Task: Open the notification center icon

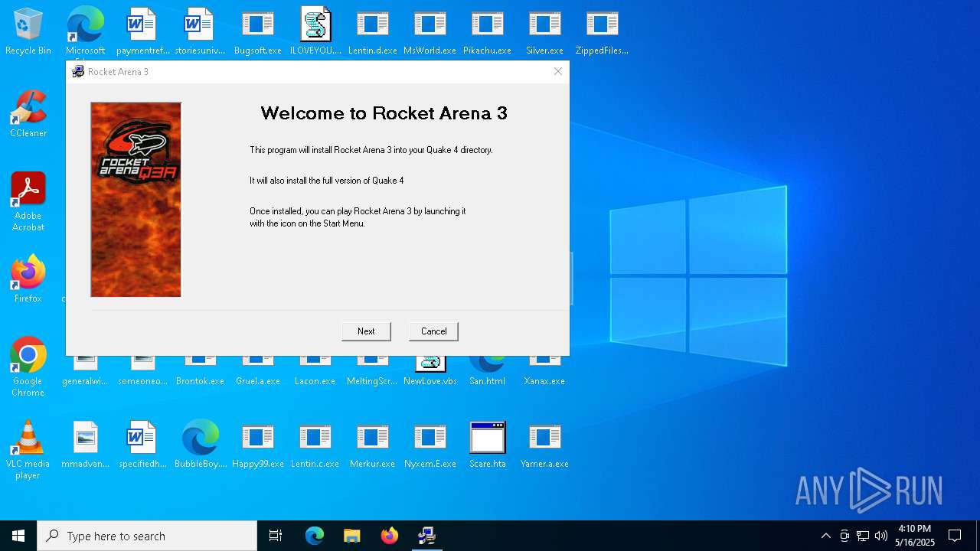Action: 955,536
